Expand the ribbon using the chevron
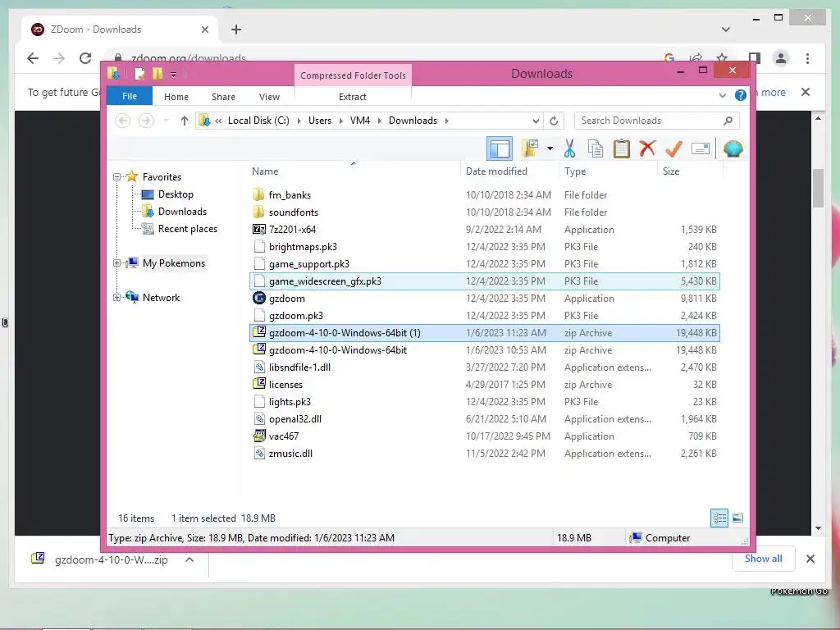This screenshot has width=840, height=630. pyautogui.click(x=722, y=95)
